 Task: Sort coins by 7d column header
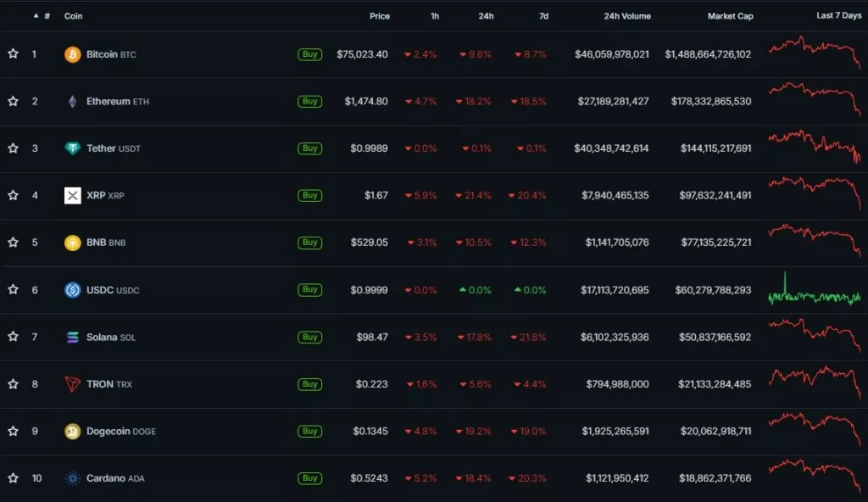pos(543,16)
